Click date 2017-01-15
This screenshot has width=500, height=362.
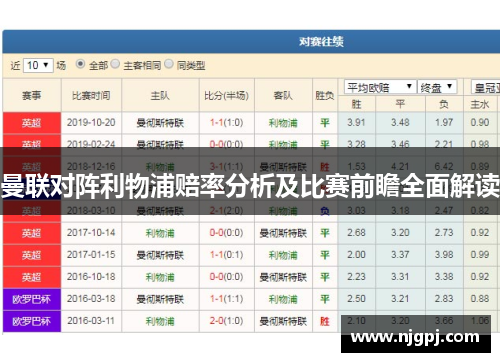(91, 255)
